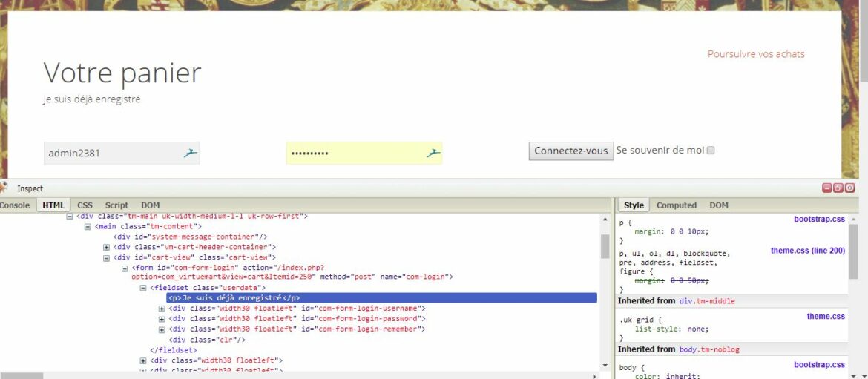
Task: Click the Inspect element button
Action: click(x=30, y=189)
